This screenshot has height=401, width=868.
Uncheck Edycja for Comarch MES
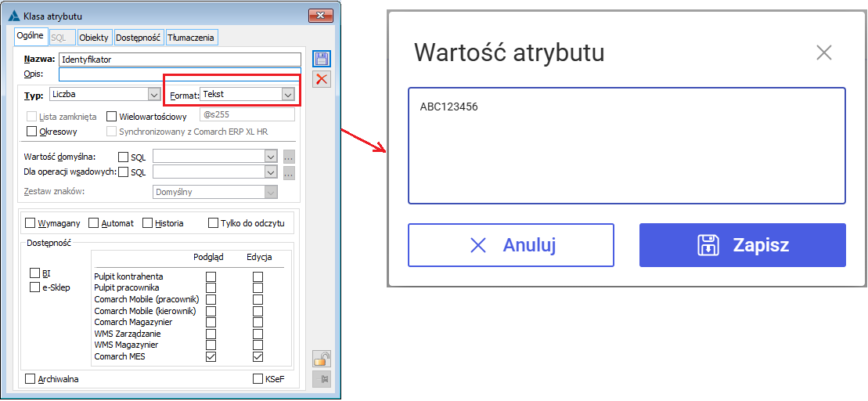pyautogui.click(x=258, y=357)
